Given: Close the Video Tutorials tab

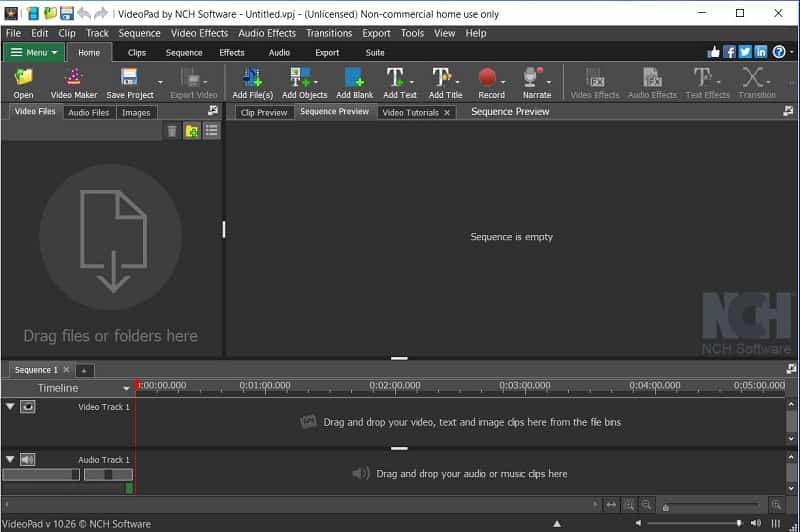Looking at the screenshot, I should (447, 113).
